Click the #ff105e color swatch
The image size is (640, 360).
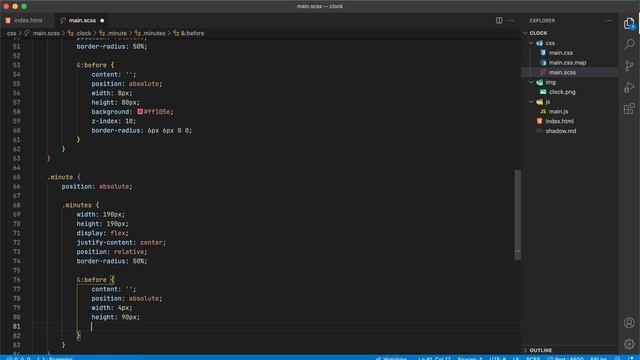[x=140, y=111]
